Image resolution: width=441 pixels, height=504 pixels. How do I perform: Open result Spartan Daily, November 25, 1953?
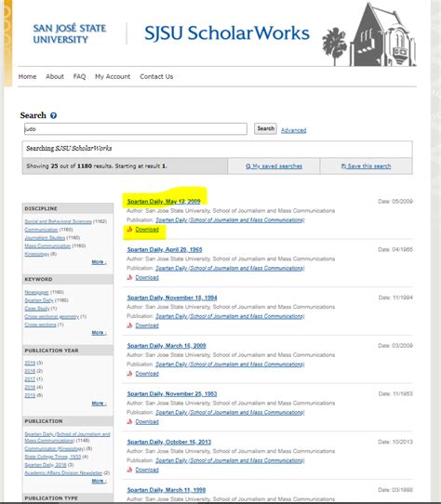(x=172, y=393)
